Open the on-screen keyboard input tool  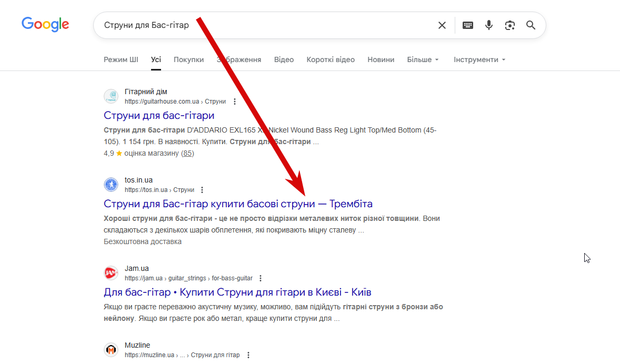click(x=468, y=25)
